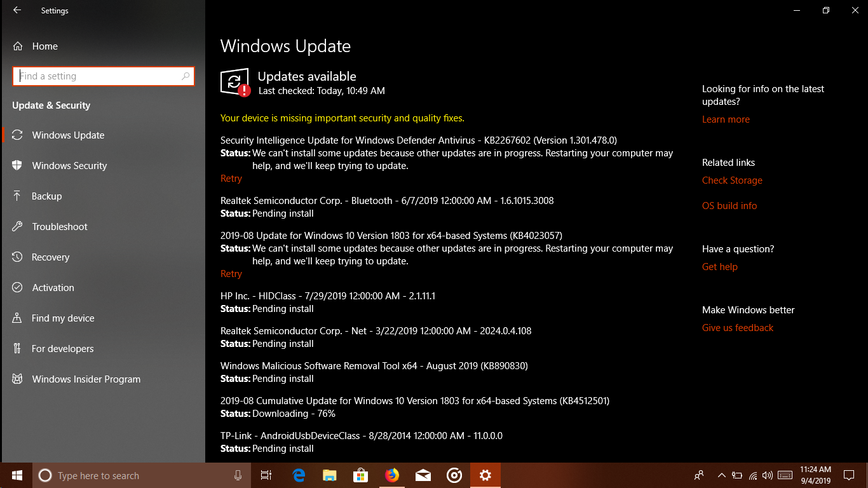Image resolution: width=868 pixels, height=488 pixels.
Task: Open the Wi-Fi network tray icon
Action: [753, 475]
